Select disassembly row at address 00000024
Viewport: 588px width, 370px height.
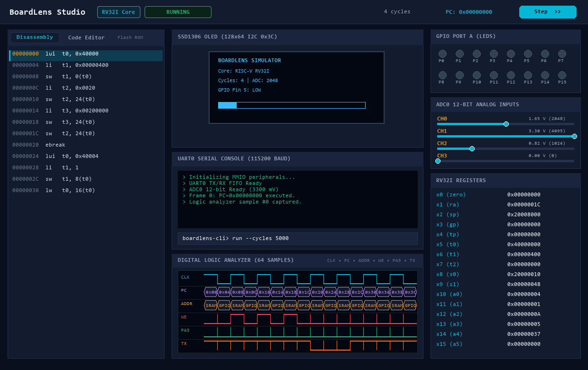pyautogui.click(x=86, y=156)
